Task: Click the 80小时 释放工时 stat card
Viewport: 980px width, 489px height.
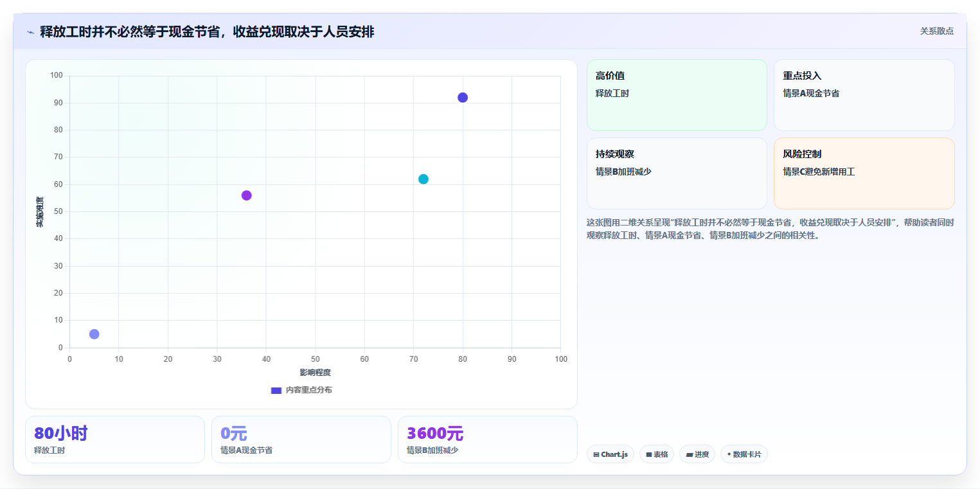Action: (115, 440)
